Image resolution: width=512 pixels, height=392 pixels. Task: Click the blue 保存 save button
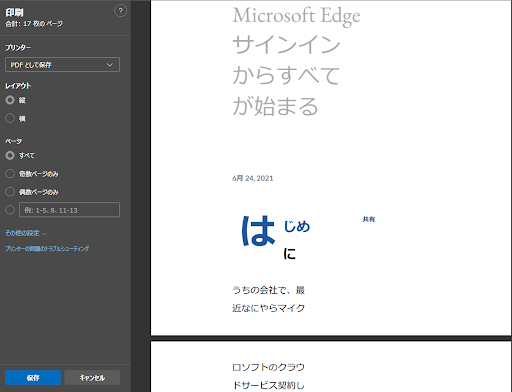(x=33, y=378)
